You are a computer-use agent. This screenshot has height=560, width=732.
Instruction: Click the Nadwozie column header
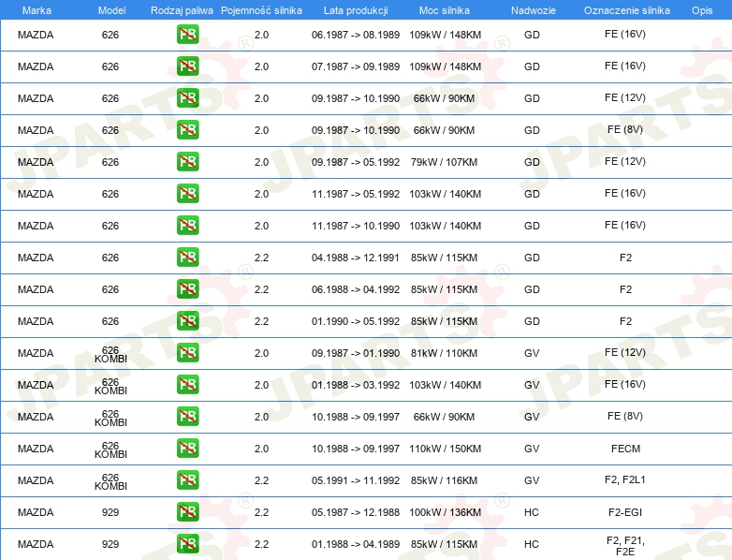coord(534,10)
